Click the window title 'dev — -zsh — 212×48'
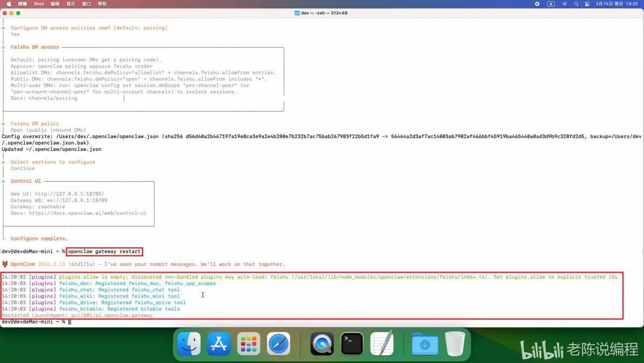Image resolution: width=644 pixels, height=363 pixels. coord(324,13)
